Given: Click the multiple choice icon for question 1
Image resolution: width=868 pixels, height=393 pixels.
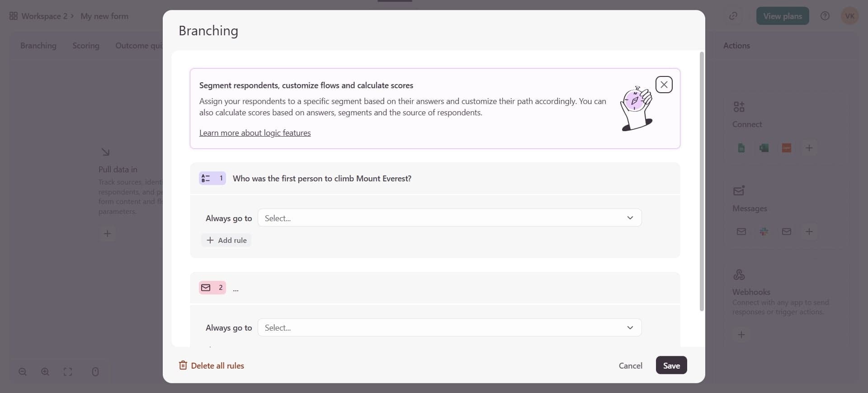Looking at the screenshot, I should click(206, 178).
